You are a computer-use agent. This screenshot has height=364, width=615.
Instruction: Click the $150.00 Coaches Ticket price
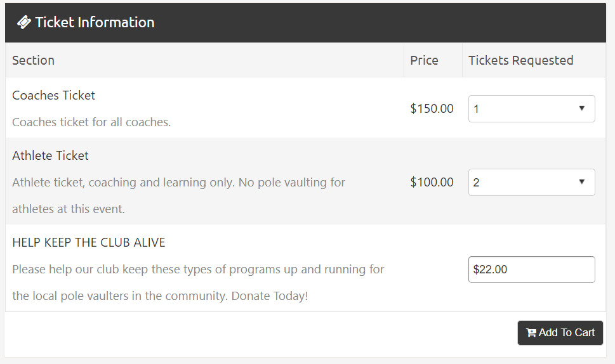coord(432,108)
